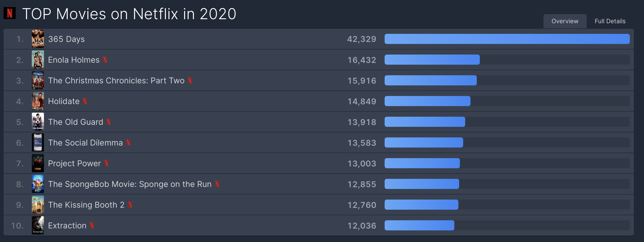Open the Extraction title link
The height and width of the screenshot is (242, 644).
click(x=67, y=225)
